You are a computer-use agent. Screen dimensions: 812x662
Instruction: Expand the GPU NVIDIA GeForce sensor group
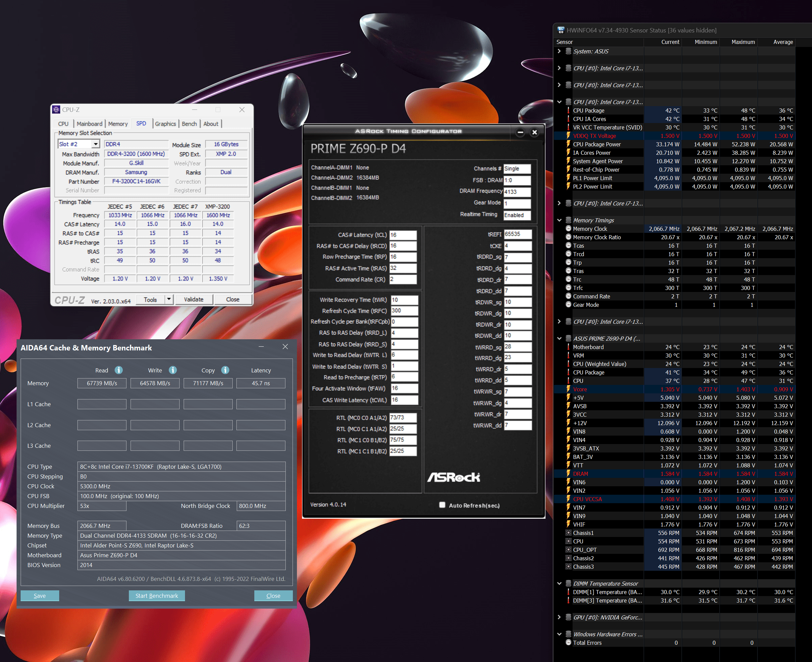pyautogui.click(x=559, y=617)
